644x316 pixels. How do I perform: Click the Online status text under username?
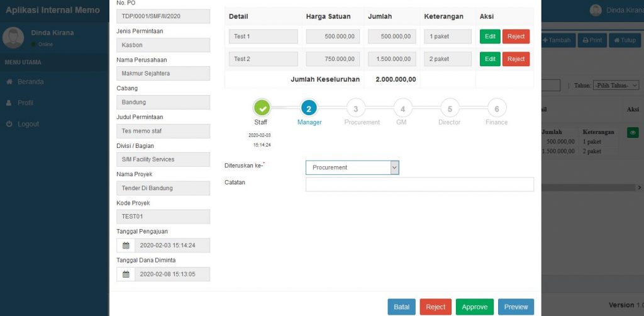pos(45,45)
